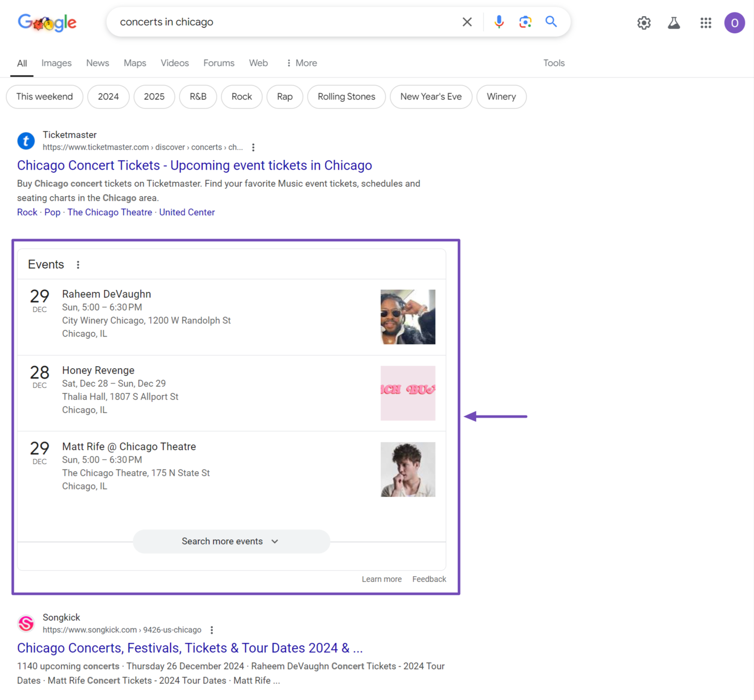Image resolution: width=754 pixels, height=700 pixels.
Task: Open Songkick result options three-dot menu
Action: pyautogui.click(x=212, y=630)
